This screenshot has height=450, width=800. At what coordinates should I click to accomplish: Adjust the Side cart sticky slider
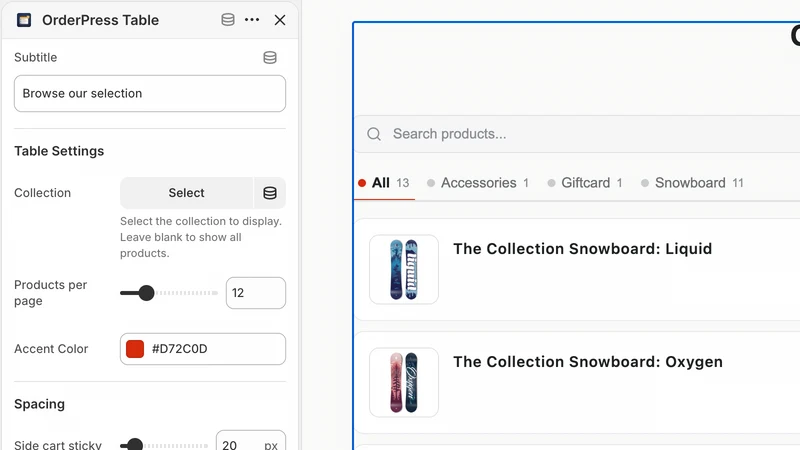pos(135,445)
